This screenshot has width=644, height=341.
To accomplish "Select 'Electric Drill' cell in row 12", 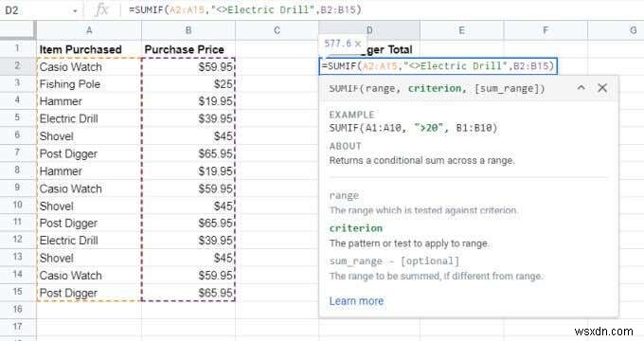I will 89,241.
